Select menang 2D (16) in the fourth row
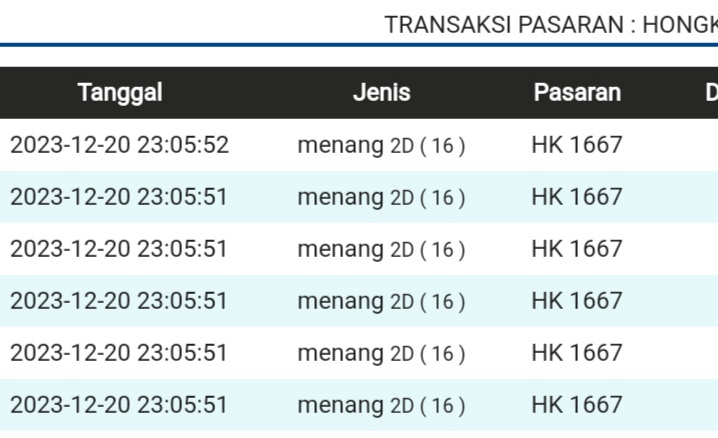 pyautogui.click(x=381, y=301)
